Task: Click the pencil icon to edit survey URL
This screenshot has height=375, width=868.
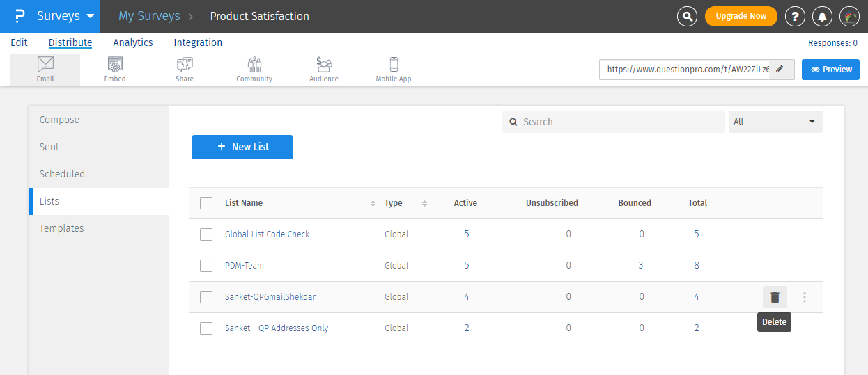Action: pos(780,70)
